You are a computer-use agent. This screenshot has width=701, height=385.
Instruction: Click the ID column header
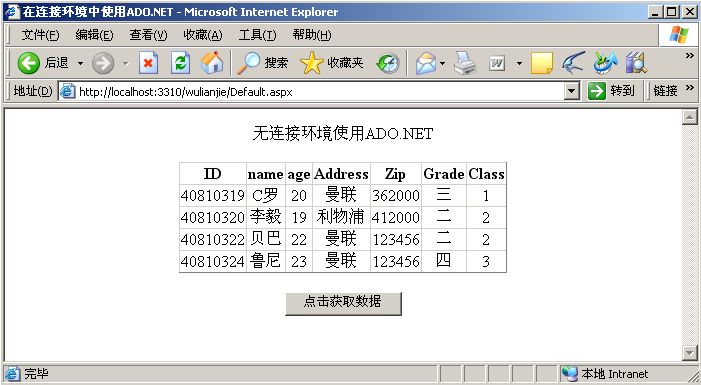213,173
